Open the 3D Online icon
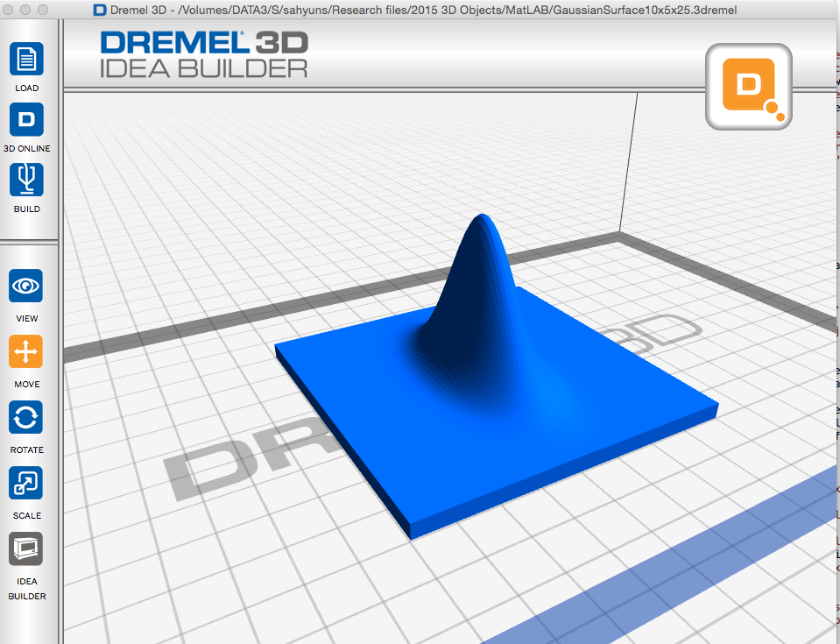The width and height of the screenshot is (840, 644). click(26, 119)
